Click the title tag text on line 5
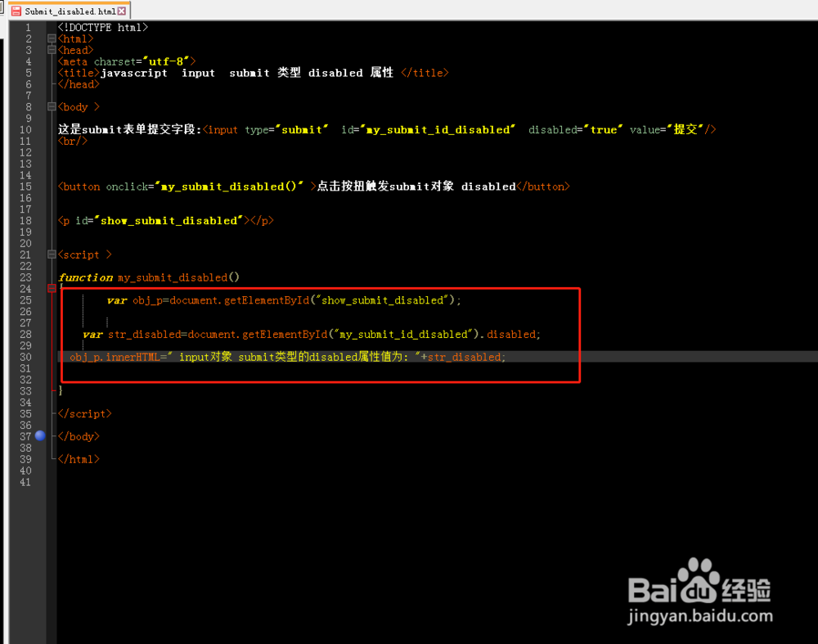Viewport: 818px width, 644px height. (x=253, y=73)
